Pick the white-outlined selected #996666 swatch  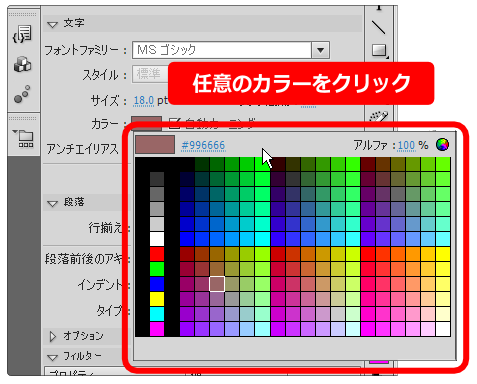(x=217, y=284)
